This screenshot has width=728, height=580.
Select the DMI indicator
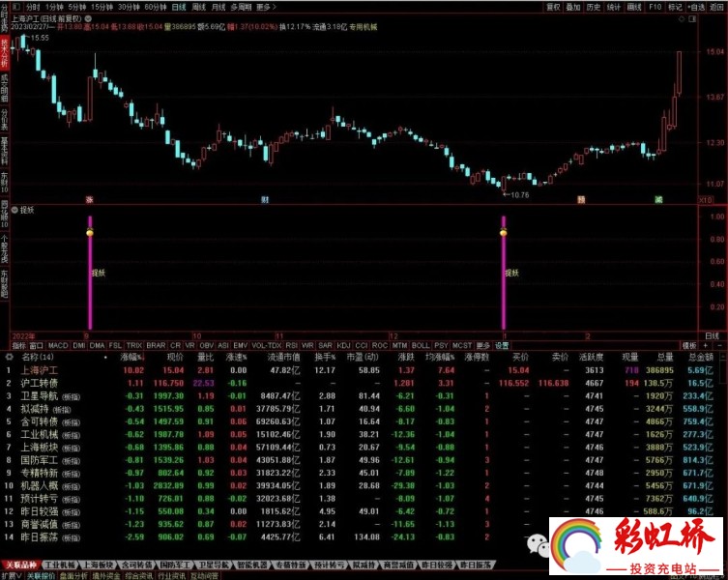[x=79, y=345]
